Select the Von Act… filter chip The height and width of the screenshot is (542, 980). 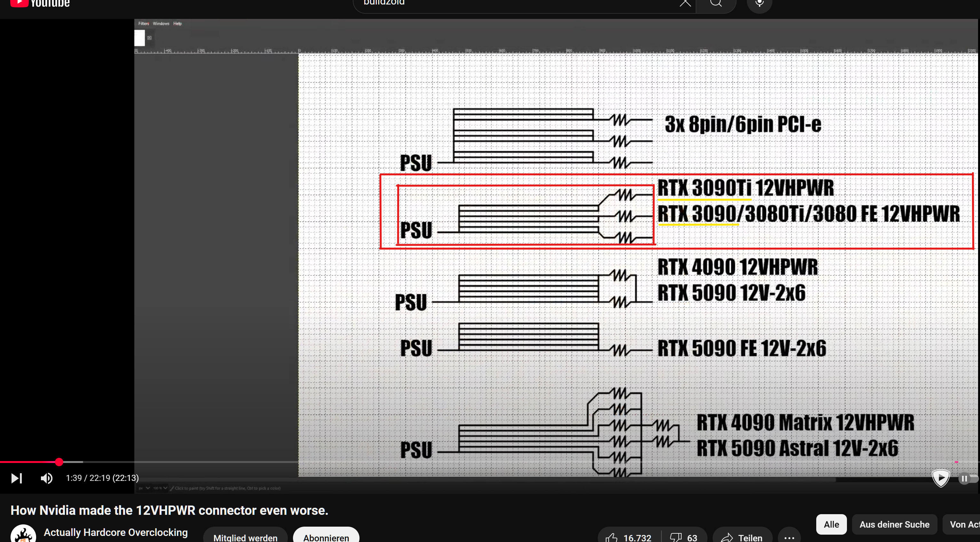(x=962, y=524)
